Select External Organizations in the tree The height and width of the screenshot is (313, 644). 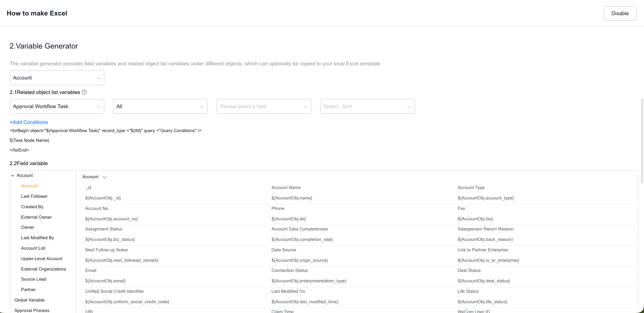[x=44, y=269]
